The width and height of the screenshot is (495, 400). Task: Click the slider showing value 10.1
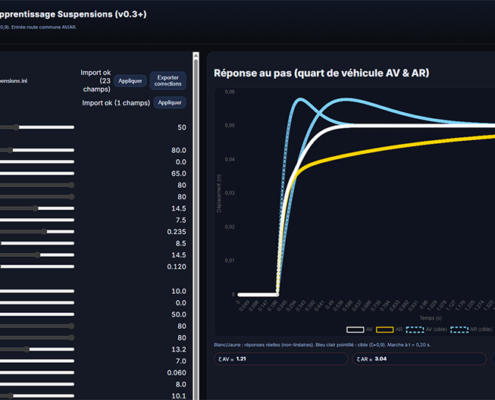[x=37, y=396]
